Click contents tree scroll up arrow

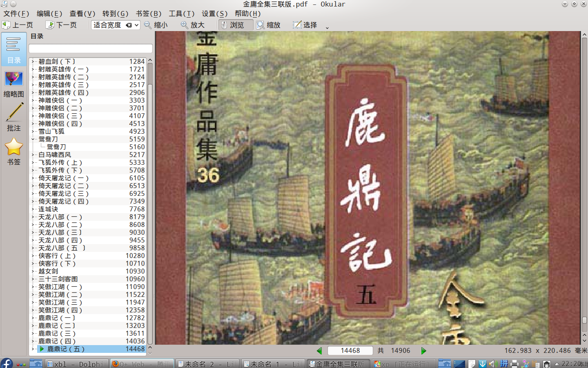point(150,60)
